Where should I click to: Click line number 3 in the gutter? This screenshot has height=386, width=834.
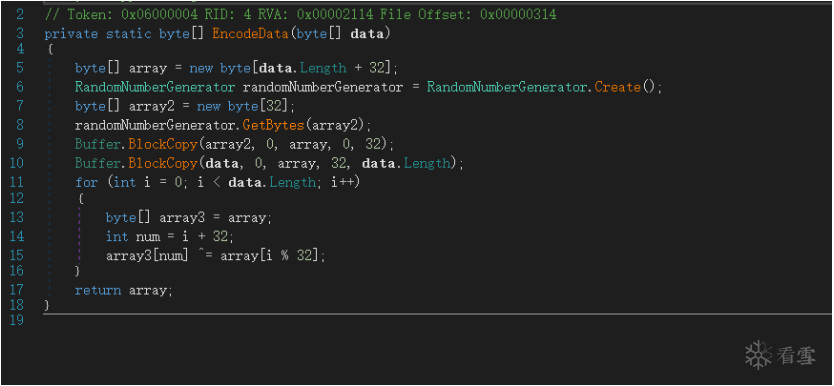coord(20,33)
